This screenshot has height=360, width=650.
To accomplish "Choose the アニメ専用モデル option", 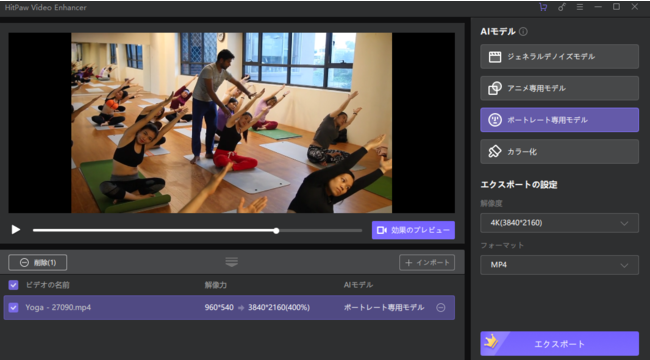I will [559, 88].
